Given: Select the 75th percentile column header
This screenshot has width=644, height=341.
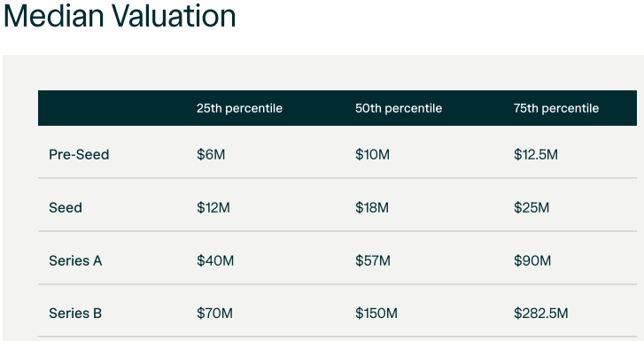Looking at the screenshot, I should pos(556,108).
